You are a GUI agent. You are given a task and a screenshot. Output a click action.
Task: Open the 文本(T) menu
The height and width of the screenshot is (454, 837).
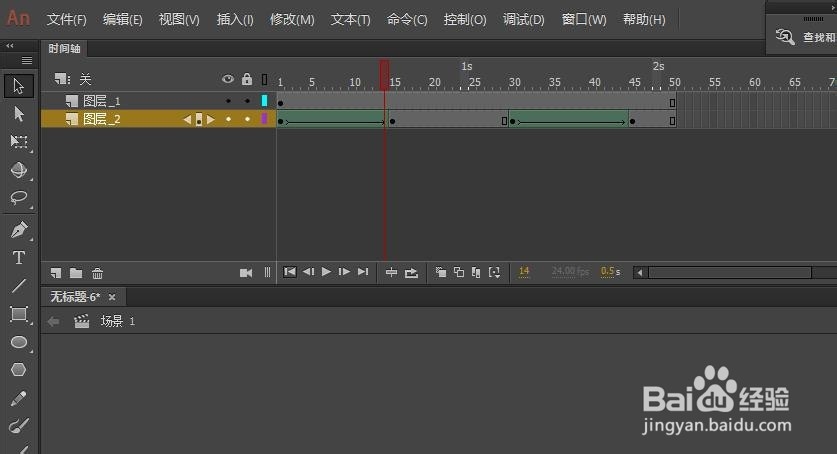[x=351, y=20]
